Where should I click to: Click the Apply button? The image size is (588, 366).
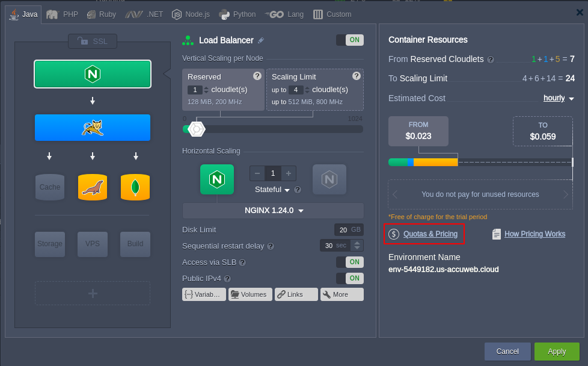click(x=556, y=352)
